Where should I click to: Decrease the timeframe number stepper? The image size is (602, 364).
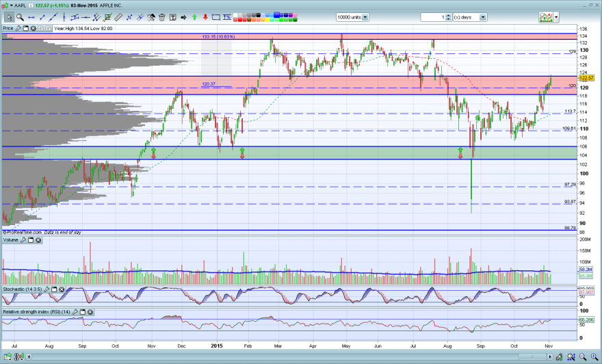[448, 19]
